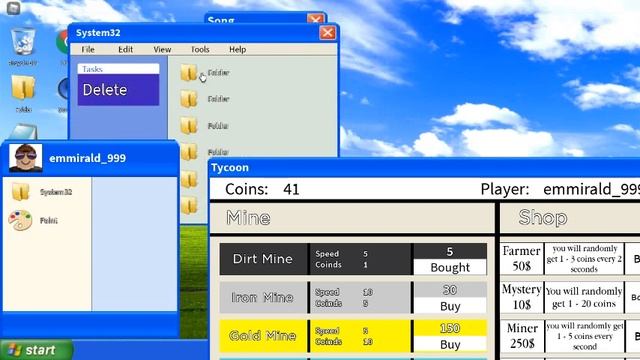Click the Miner 250$ shop item

pos(522,336)
